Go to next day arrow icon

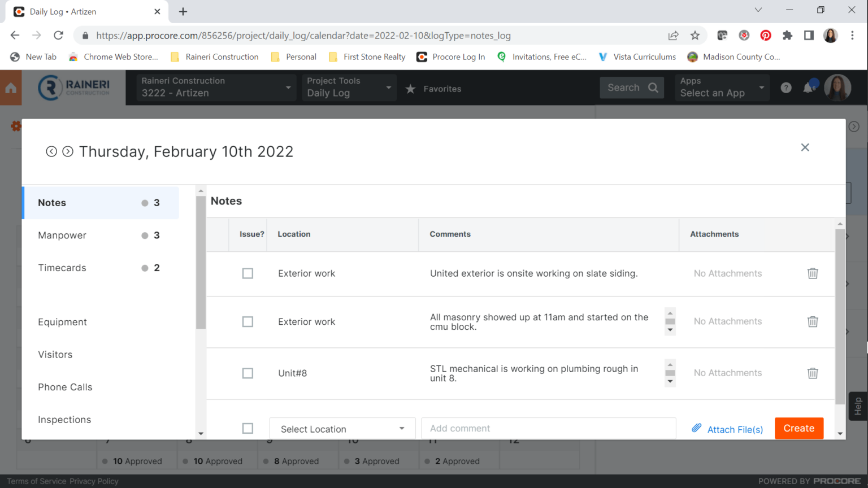coord(68,151)
